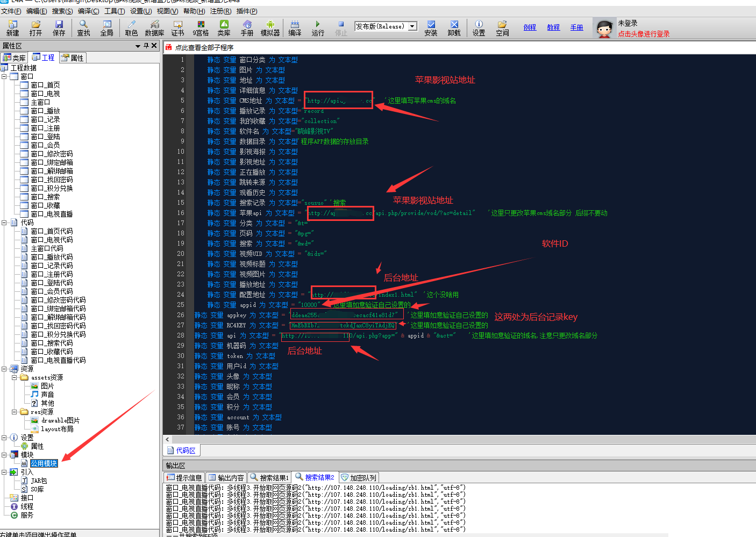The width and height of the screenshot is (756, 537).
Task: Open the 编译(C) menu
Action: (88, 11)
